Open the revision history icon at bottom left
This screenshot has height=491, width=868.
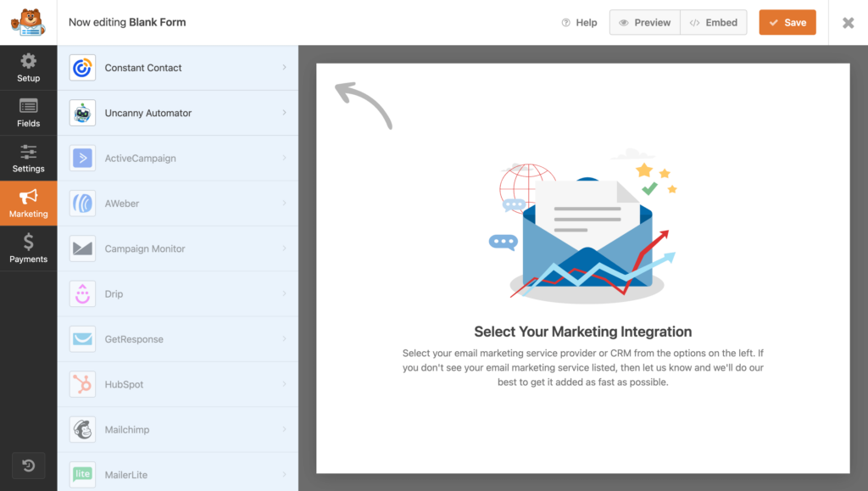28,466
